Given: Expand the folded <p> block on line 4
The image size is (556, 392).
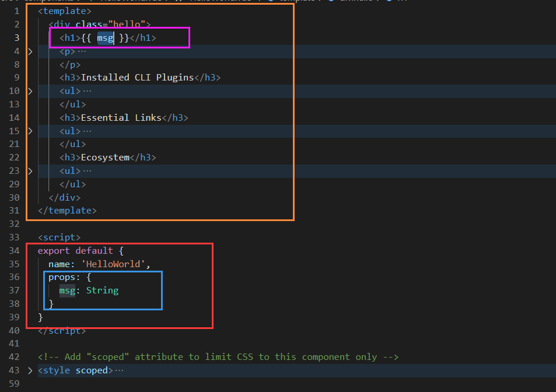Looking at the screenshot, I should pos(30,51).
